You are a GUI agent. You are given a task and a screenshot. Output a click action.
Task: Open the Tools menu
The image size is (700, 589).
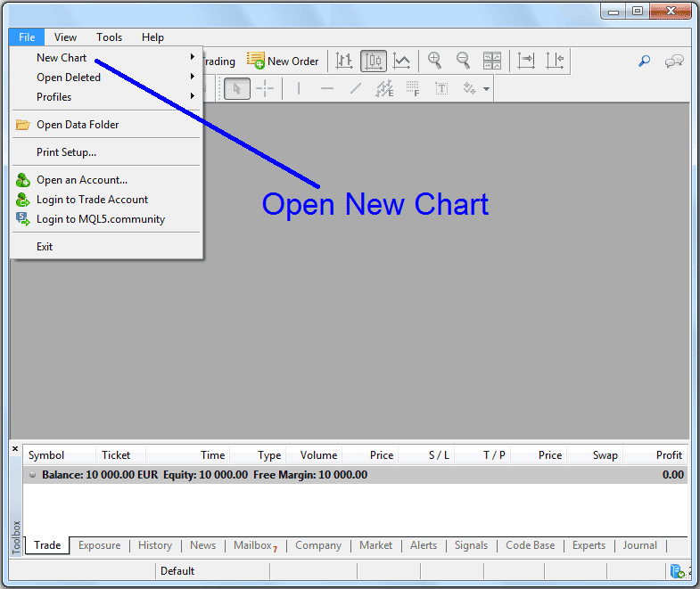[x=109, y=37]
